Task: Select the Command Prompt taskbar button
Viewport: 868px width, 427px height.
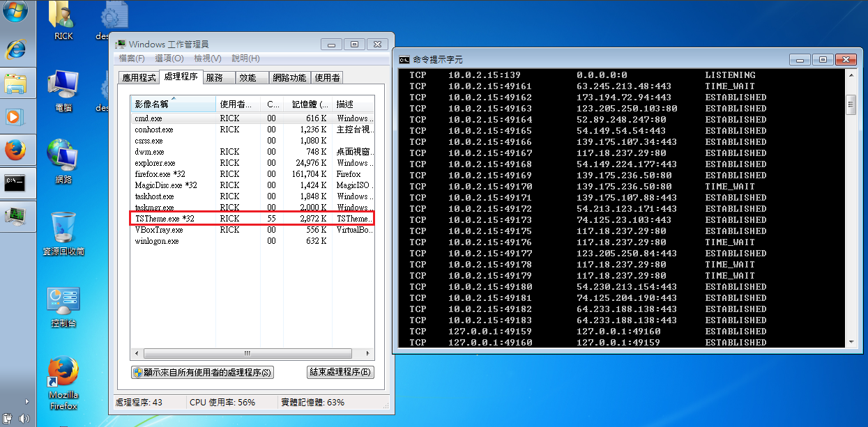Action: (15, 183)
